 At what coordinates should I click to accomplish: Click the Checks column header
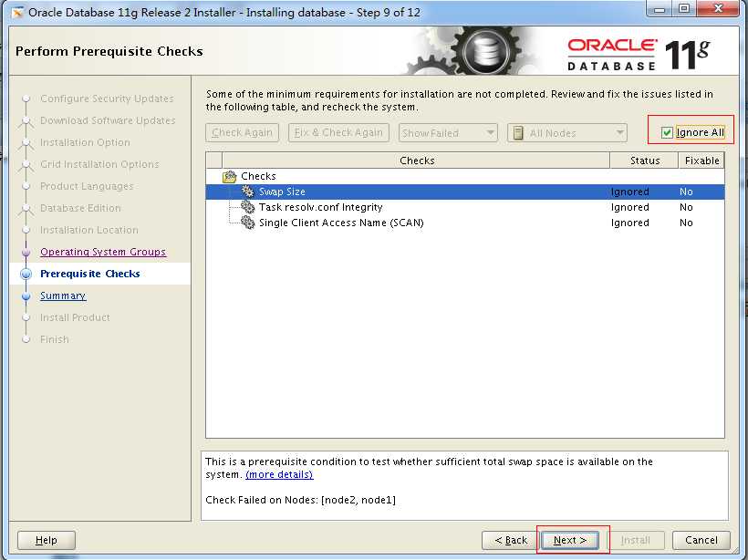point(417,161)
